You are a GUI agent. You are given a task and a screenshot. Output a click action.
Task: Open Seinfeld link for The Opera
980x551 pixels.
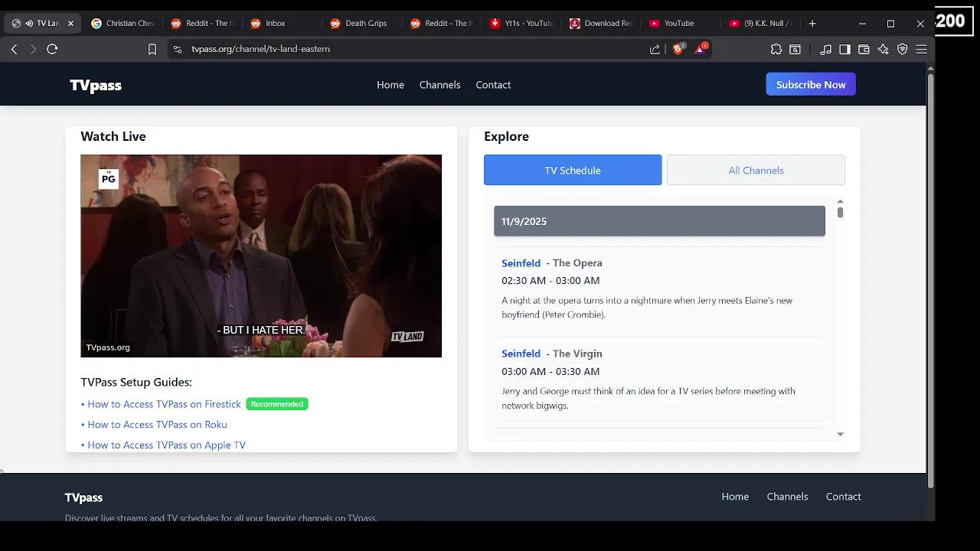point(521,263)
